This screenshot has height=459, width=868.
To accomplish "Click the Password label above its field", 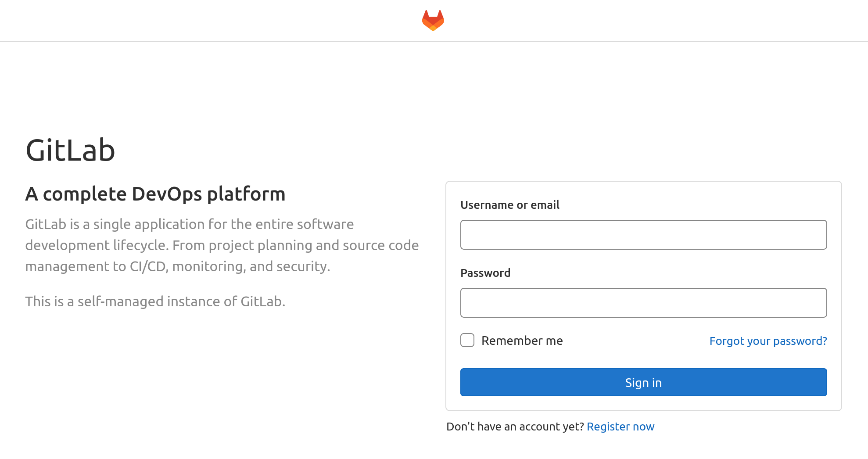I will coord(485,273).
